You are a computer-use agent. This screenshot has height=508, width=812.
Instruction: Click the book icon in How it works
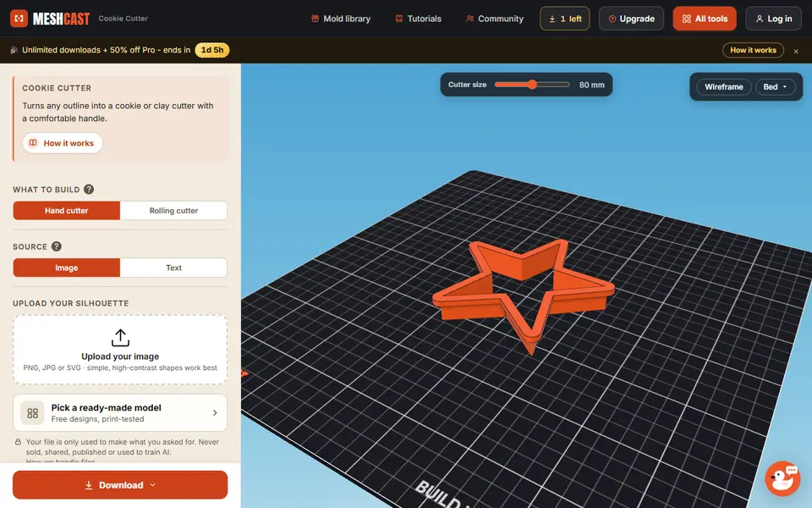tap(33, 142)
